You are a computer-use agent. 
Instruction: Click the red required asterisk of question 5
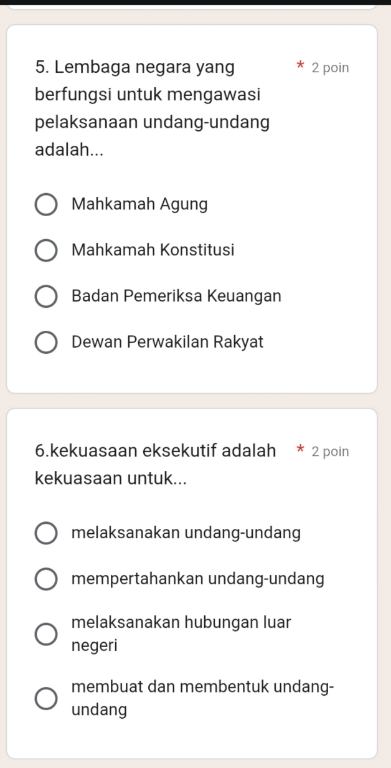click(300, 66)
